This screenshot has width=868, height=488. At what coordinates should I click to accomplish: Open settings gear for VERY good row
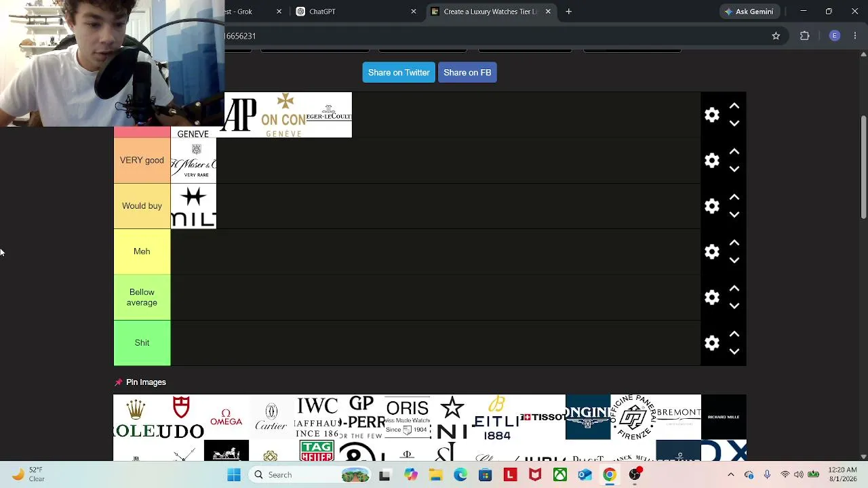[x=711, y=161]
